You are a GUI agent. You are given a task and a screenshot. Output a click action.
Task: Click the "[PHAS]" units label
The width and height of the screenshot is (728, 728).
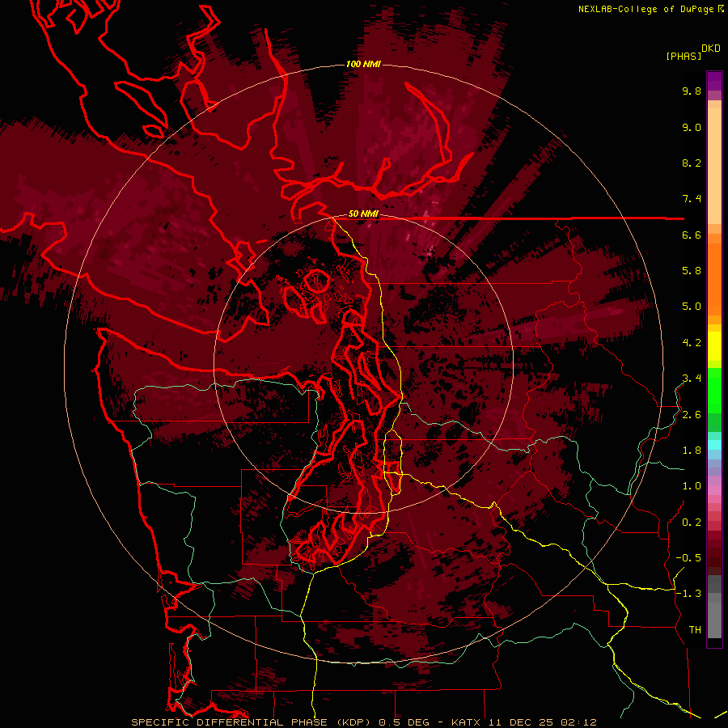(684, 56)
